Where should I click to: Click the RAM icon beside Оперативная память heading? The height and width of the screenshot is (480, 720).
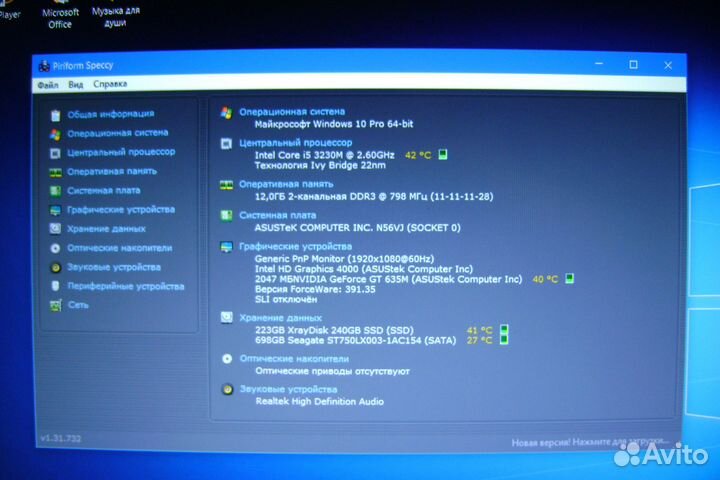pyautogui.click(x=226, y=185)
